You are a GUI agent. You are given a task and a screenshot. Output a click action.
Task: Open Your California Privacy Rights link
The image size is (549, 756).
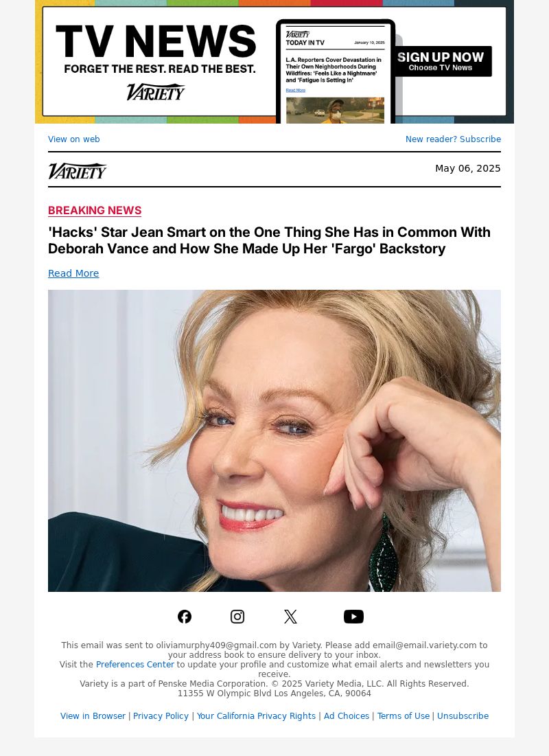256,716
